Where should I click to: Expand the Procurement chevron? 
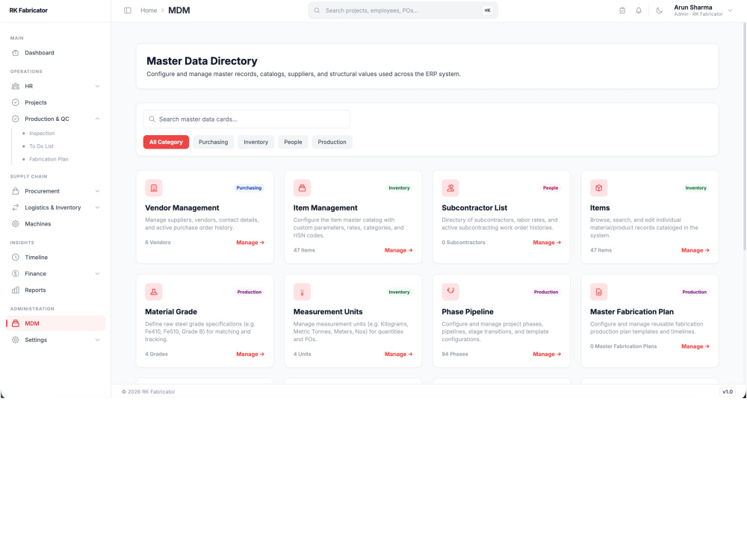[97, 191]
